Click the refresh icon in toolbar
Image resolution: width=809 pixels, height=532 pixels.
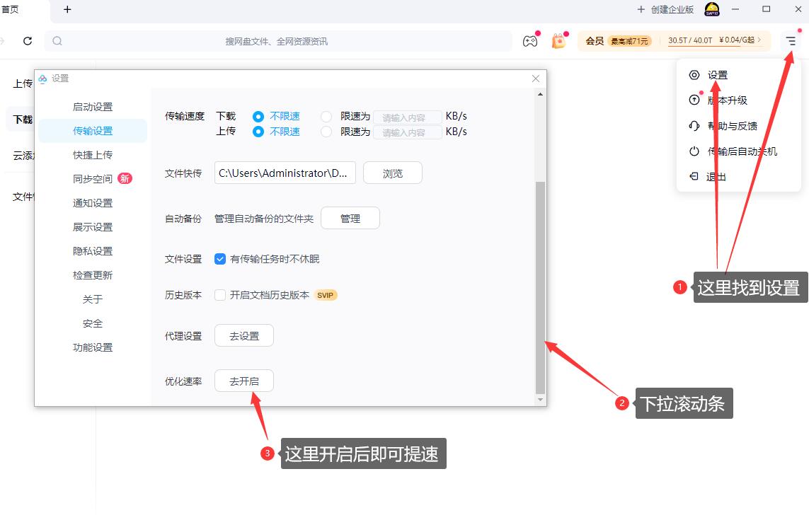[x=28, y=41]
